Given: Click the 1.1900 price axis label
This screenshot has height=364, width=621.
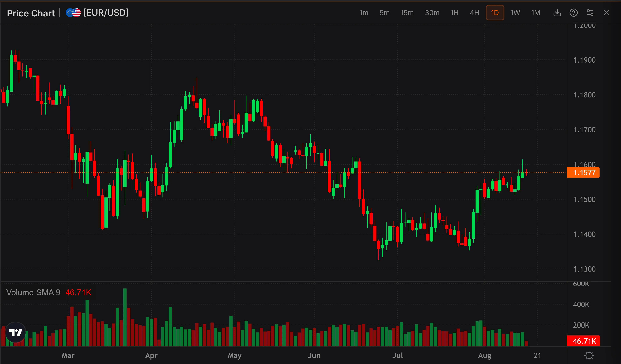Looking at the screenshot, I should pos(584,60).
